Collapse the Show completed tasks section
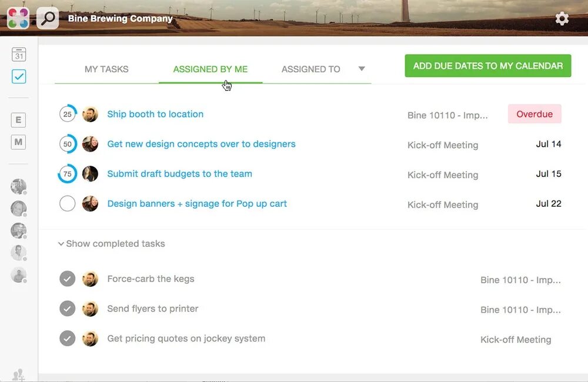588x382 pixels. 112,243
